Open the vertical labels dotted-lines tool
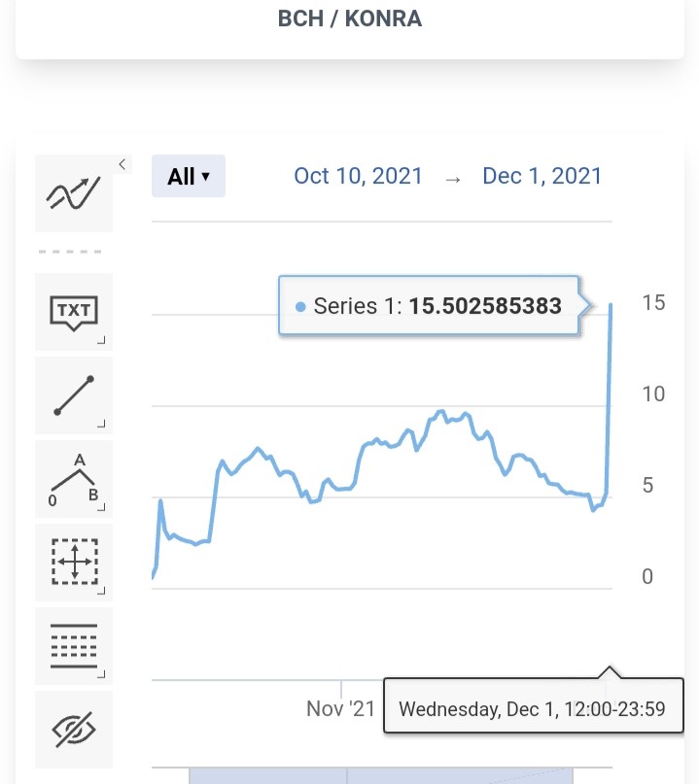Viewport: 699px width, 784px height. click(x=74, y=646)
